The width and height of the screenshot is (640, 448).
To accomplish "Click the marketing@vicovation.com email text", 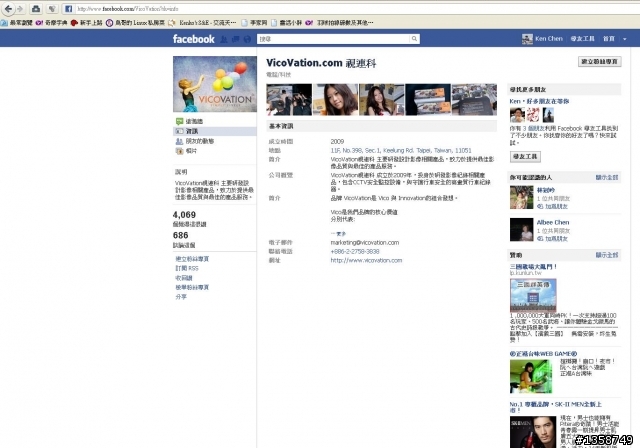I will [364, 242].
